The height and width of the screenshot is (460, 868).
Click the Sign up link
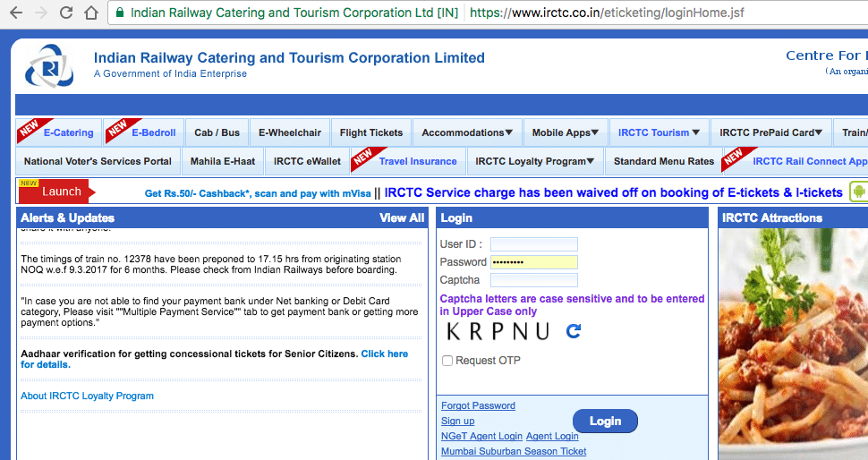[x=458, y=422]
